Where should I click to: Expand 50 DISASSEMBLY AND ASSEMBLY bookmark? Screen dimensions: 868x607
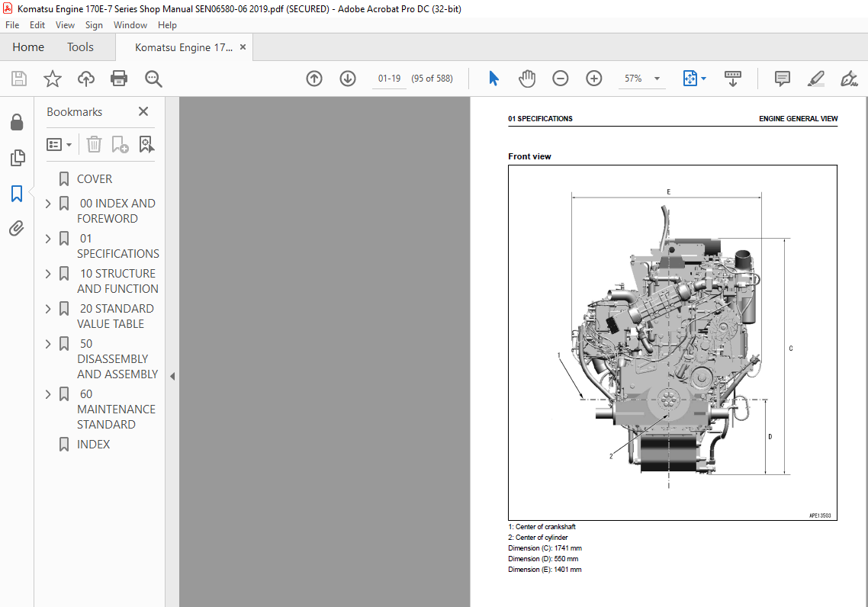(48, 344)
